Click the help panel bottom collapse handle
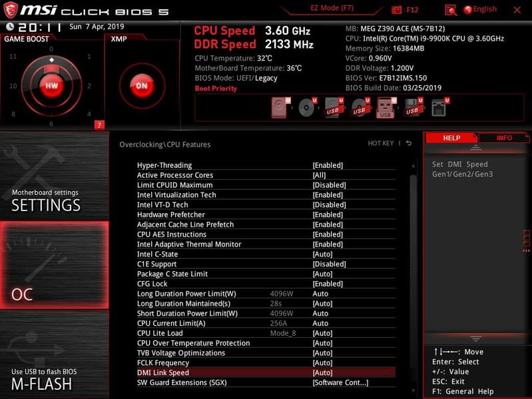Viewport: 532px width, 399px height. (x=475, y=338)
